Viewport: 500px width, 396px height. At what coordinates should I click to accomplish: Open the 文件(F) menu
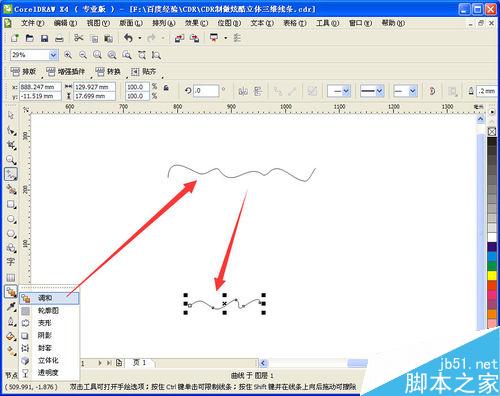pyautogui.click(x=32, y=23)
